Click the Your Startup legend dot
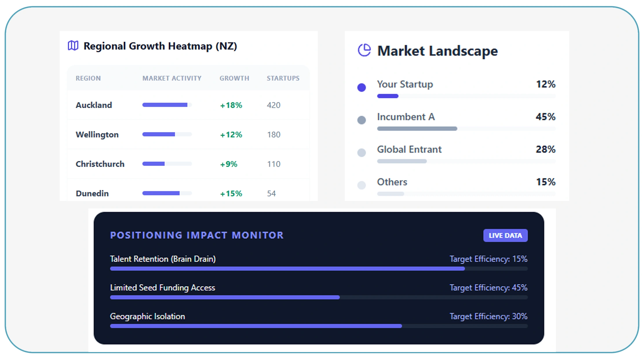 [x=362, y=87]
